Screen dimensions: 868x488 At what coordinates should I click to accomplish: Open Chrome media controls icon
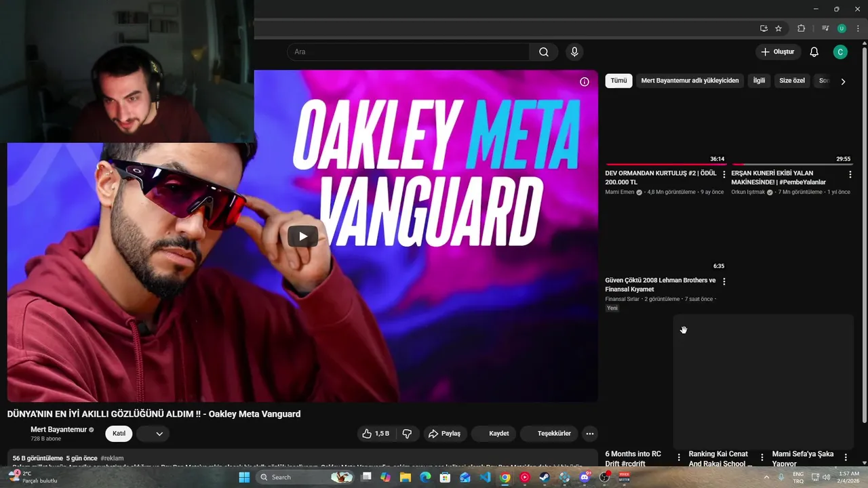[x=825, y=28]
